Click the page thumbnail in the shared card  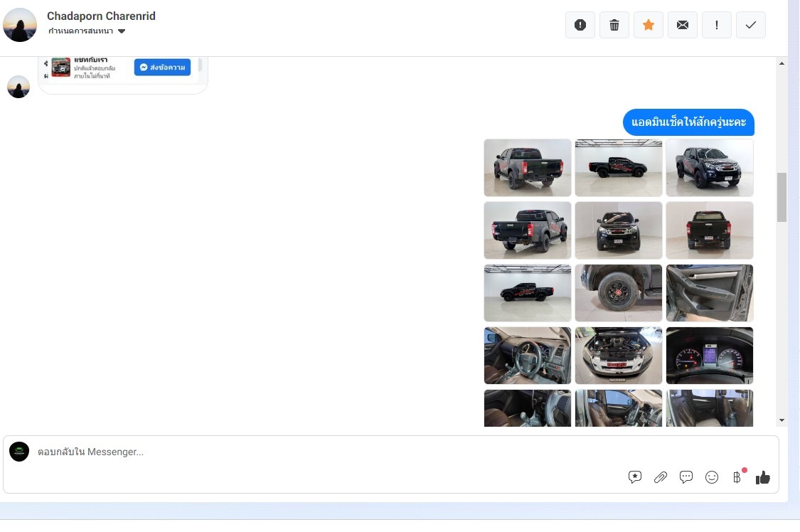coord(60,68)
